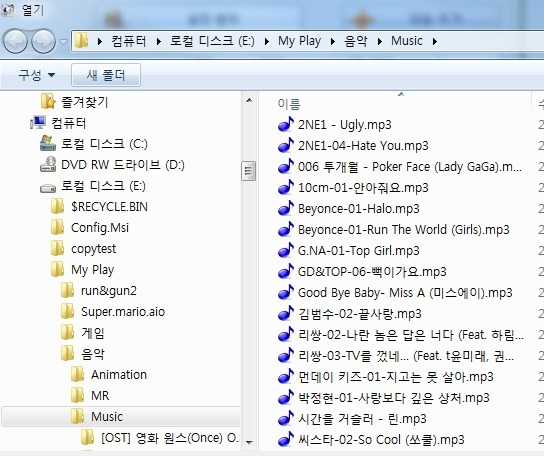Image resolution: width=544 pixels, height=456 pixels.
Task: Click the music icon of G.NA-01-Top Girl.mp3
Action: click(x=286, y=250)
